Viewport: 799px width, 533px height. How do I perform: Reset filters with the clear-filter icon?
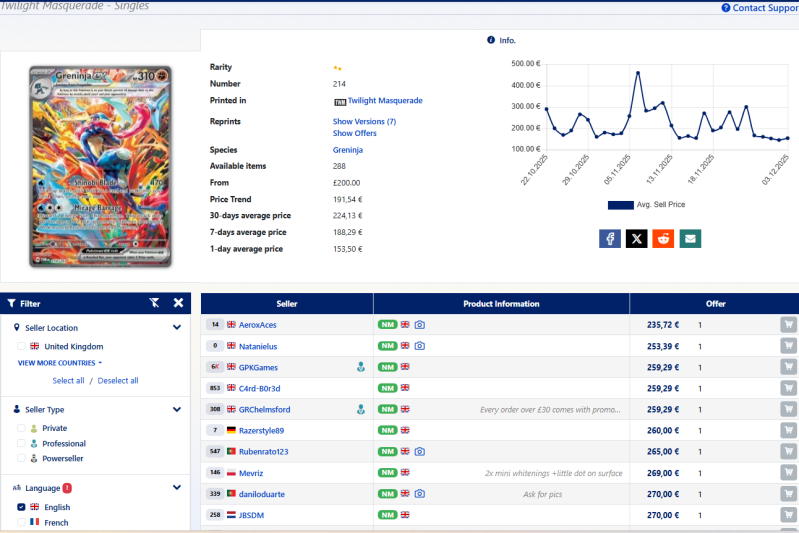154,303
